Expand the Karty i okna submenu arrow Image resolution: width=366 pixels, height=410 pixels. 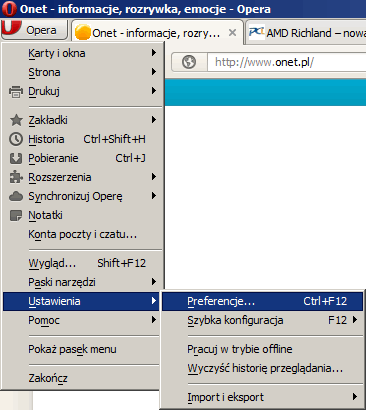tap(154, 53)
